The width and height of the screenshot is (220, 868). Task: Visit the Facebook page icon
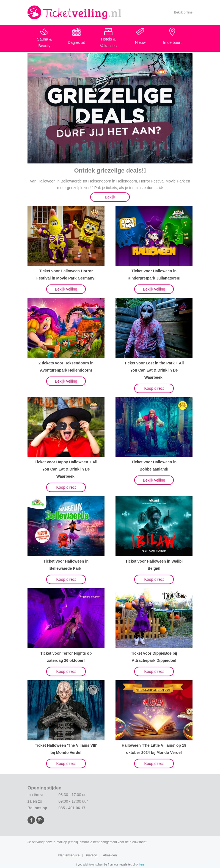point(31,820)
